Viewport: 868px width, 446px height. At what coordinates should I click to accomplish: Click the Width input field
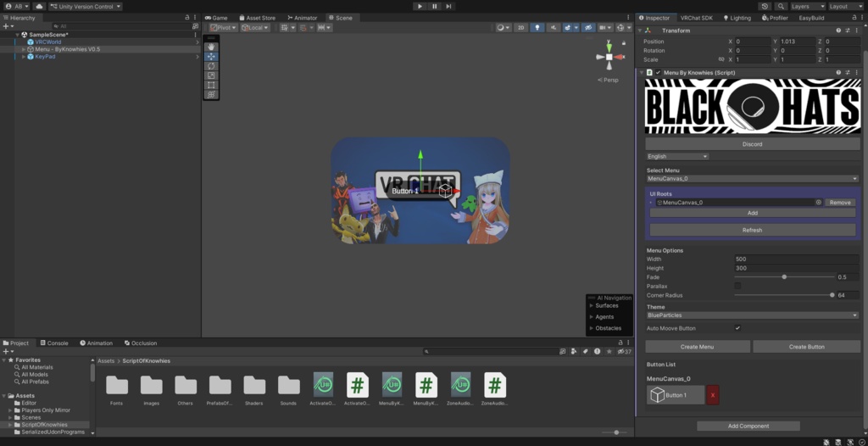[797, 259]
